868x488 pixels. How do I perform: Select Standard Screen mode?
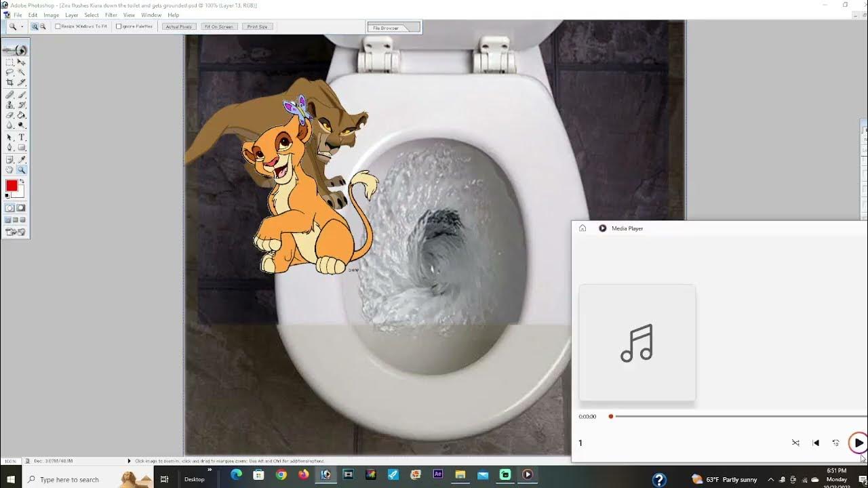tap(7, 220)
